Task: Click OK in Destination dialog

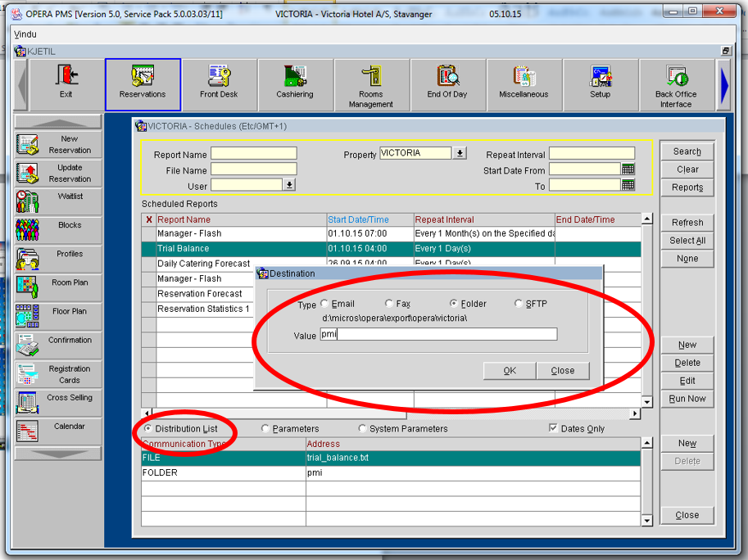Action: pos(510,370)
